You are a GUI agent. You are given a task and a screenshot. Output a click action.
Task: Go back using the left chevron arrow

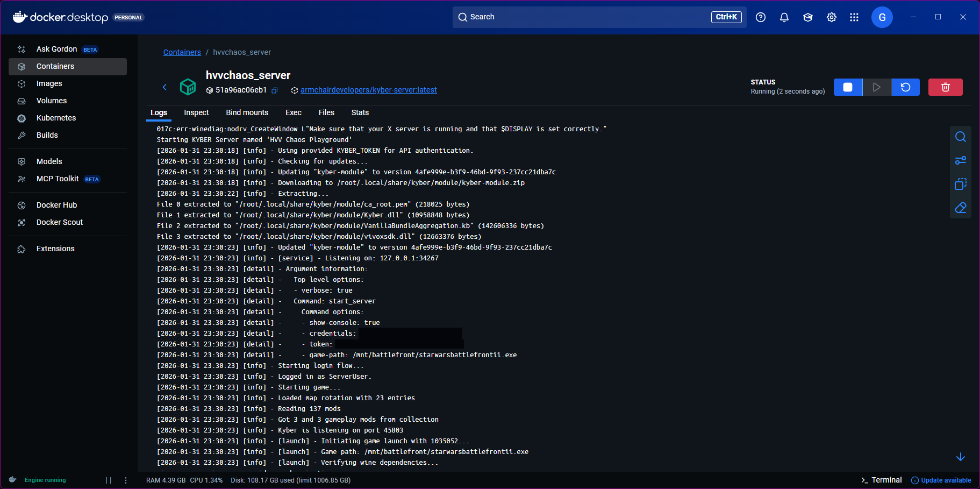(x=165, y=87)
